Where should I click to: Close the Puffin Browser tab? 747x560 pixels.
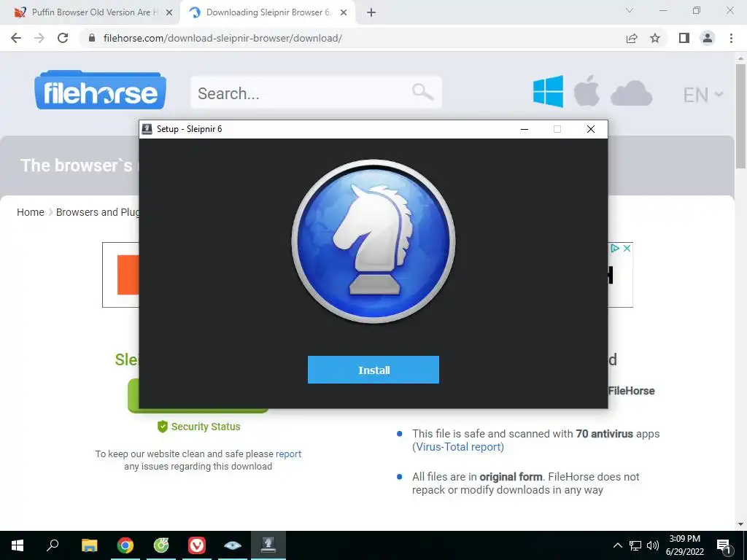tap(169, 12)
